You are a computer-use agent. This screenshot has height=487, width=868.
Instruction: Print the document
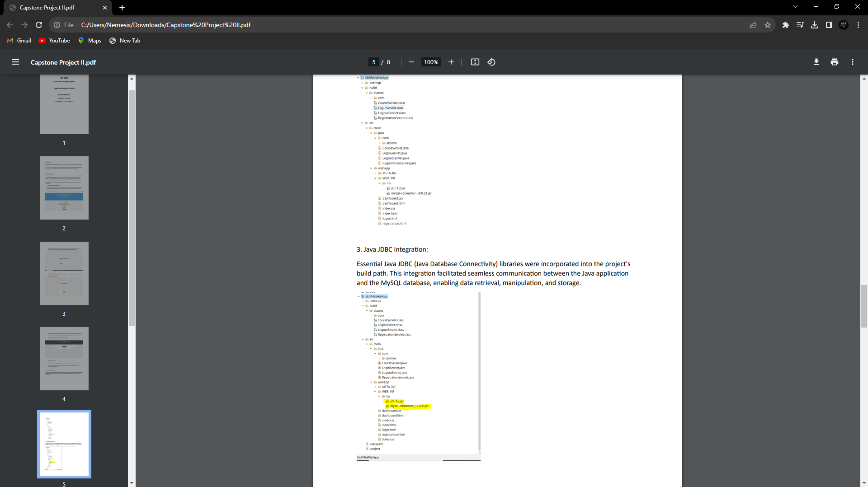click(x=834, y=62)
